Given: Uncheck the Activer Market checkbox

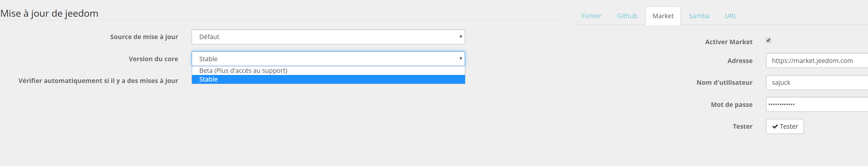Looking at the screenshot, I should click(768, 40).
